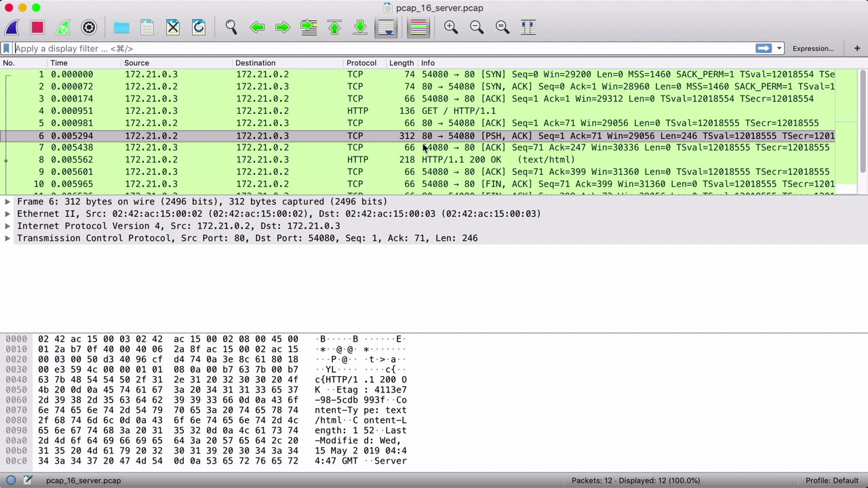Sort by Protocol column header
The image size is (868, 488).
[365, 63]
